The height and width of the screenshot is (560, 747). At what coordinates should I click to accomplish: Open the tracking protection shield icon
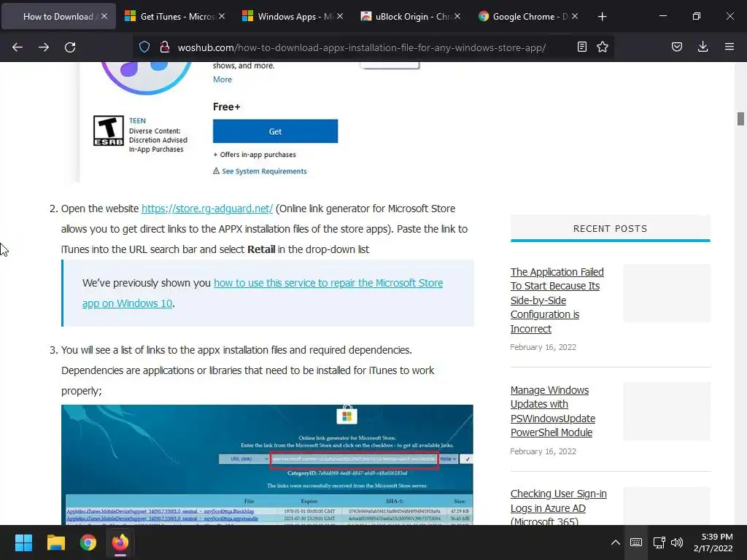tap(144, 47)
